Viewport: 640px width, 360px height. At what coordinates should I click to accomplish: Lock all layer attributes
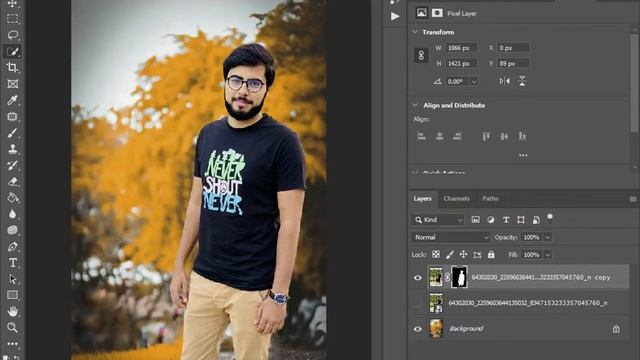491,255
